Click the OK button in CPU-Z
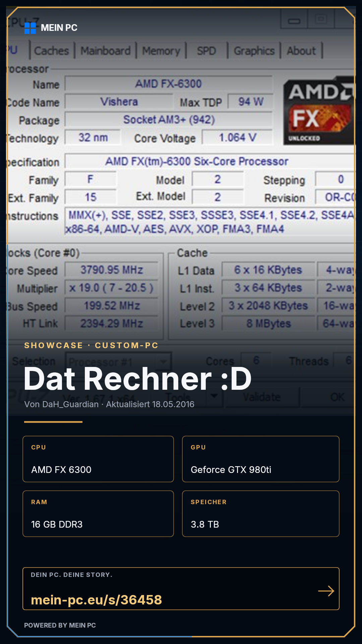Image resolution: width=362 pixels, height=644 pixels. 328,397
